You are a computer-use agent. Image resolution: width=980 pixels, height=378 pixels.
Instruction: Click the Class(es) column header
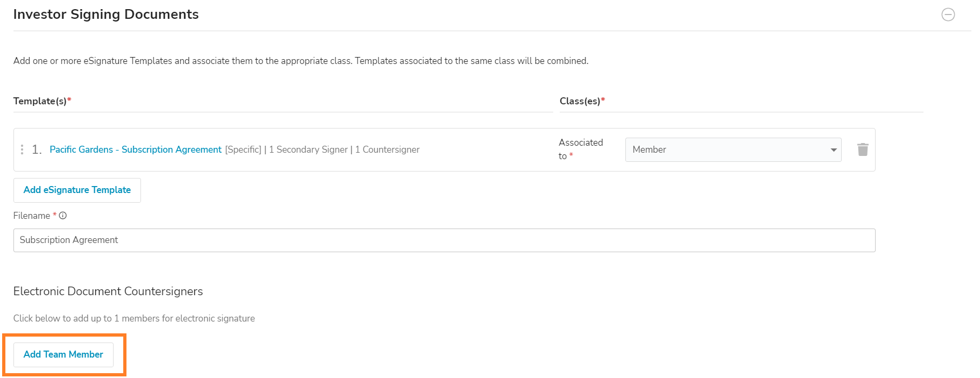(x=582, y=101)
